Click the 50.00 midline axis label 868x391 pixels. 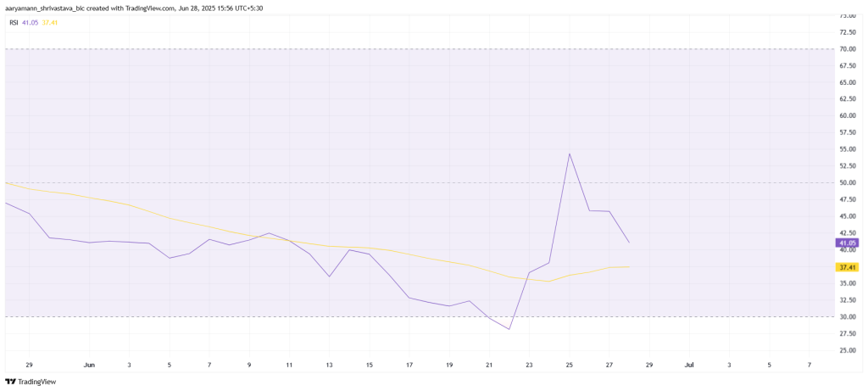pyautogui.click(x=848, y=182)
